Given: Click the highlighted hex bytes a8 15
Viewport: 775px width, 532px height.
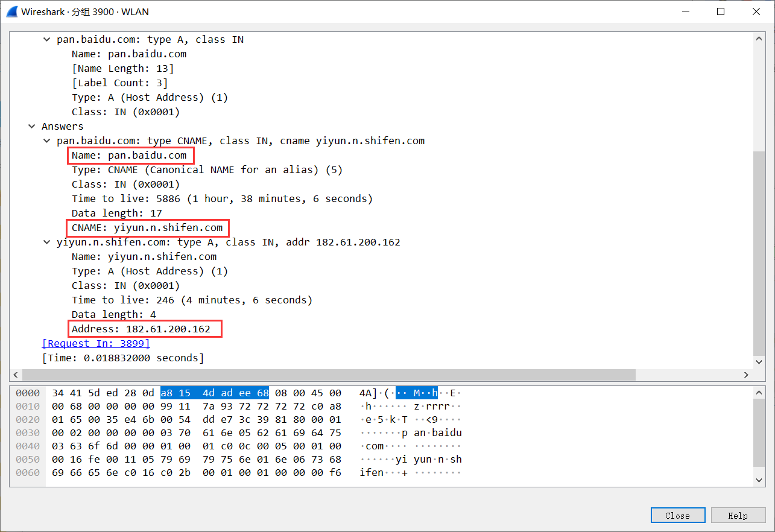Looking at the screenshot, I should point(174,393).
